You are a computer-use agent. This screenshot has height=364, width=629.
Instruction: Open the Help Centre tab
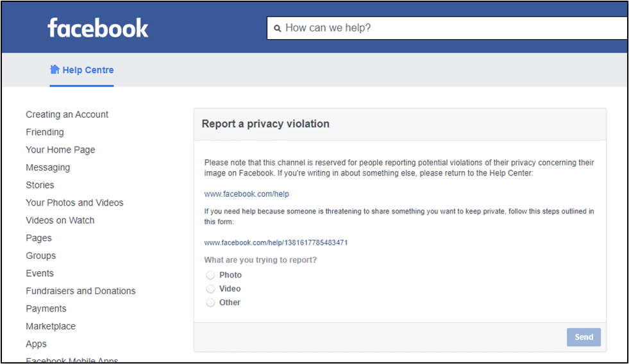tap(82, 70)
